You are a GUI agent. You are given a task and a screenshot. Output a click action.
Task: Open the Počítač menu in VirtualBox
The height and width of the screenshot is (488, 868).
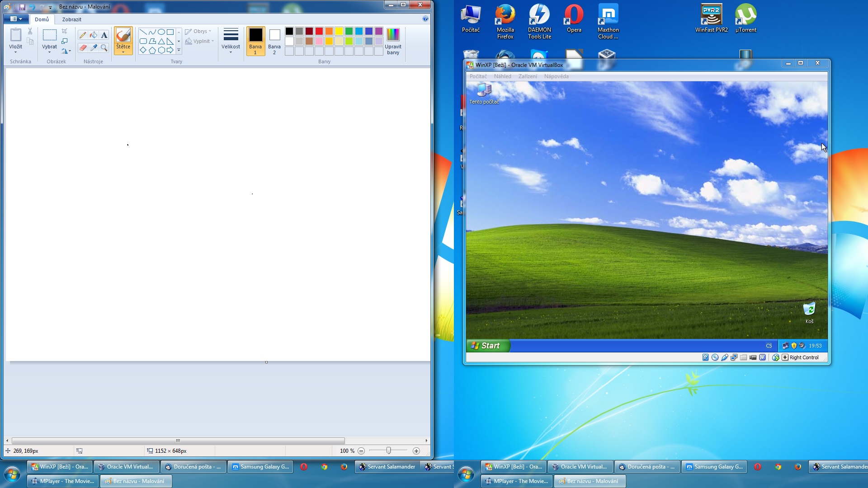point(478,76)
